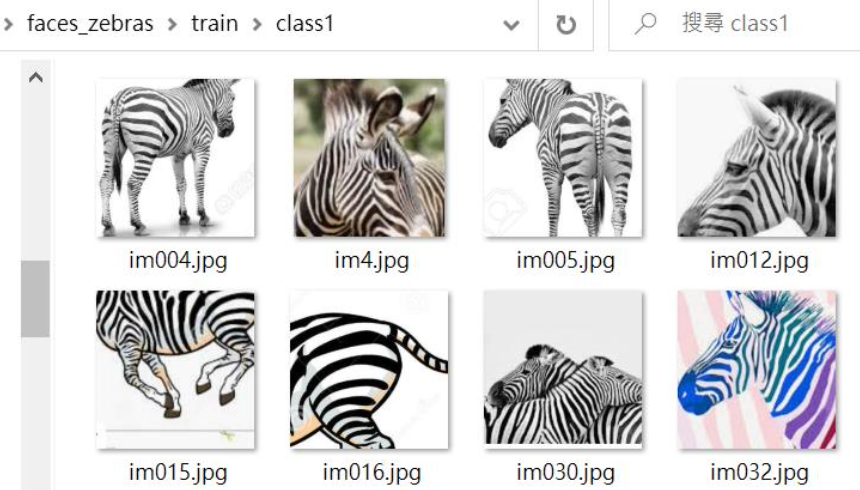Select the im015.jpg cartoon zebra thumbnail

pyautogui.click(x=176, y=370)
